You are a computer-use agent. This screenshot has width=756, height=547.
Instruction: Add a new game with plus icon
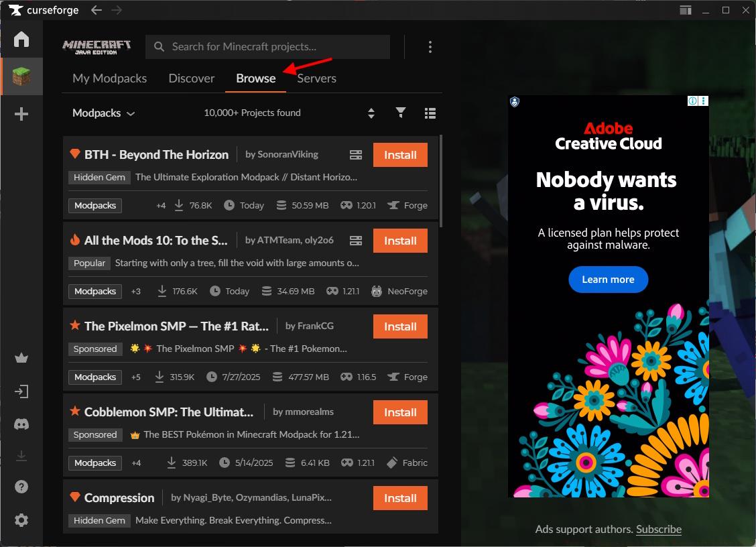(21, 115)
